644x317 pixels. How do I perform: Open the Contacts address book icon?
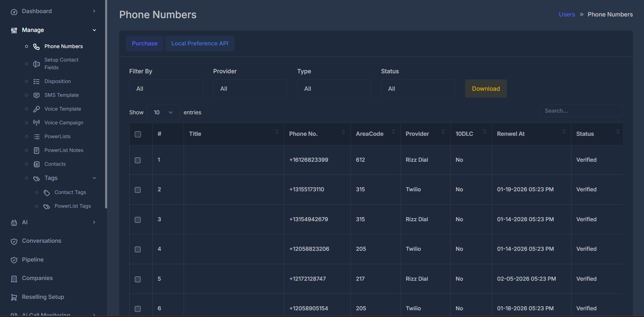(36, 164)
